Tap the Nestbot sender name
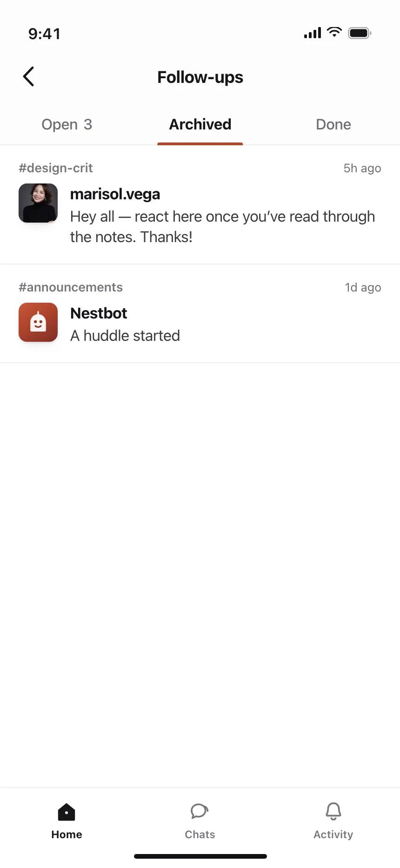This screenshot has width=400, height=868. pos(99,313)
